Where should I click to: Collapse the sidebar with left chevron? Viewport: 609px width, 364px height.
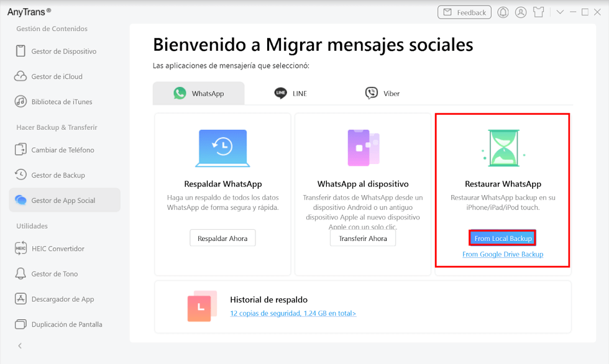click(x=20, y=346)
